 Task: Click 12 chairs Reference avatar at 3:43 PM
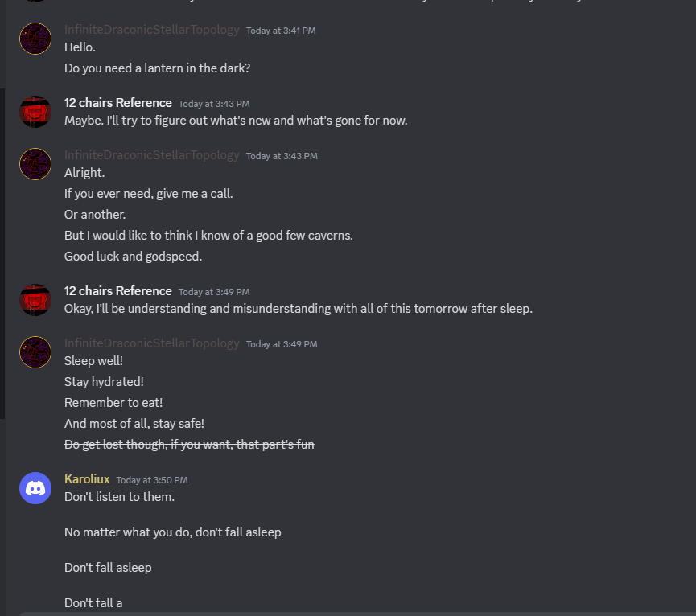click(x=35, y=112)
